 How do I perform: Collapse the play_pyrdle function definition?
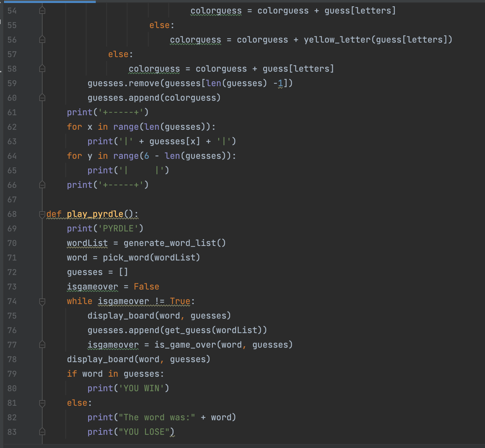pos(42,214)
